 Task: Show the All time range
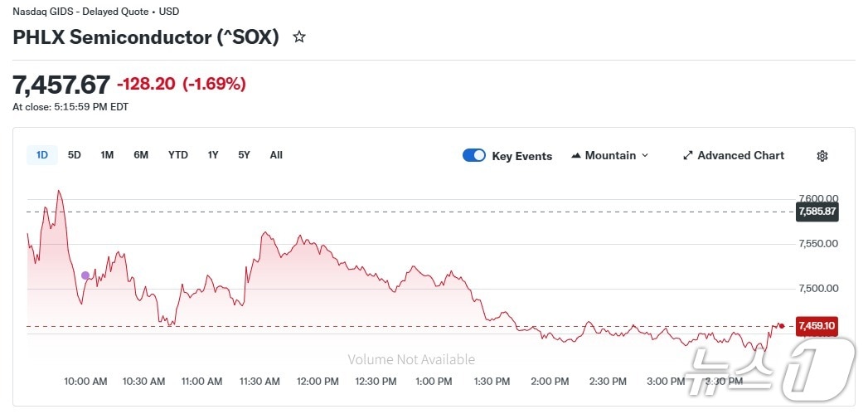coord(276,155)
